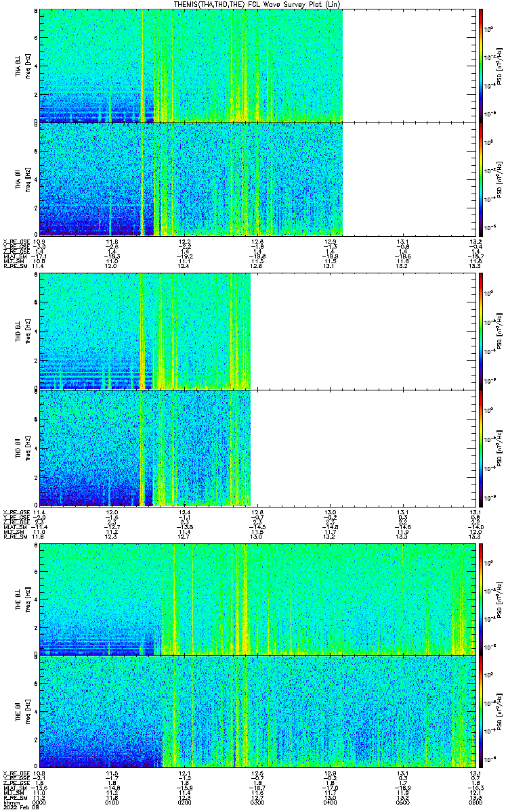Click the '0100' time tick label
Image resolution: width=508 pixels, height=812 pixels.
pyautogui.click(x=112, y=803)
